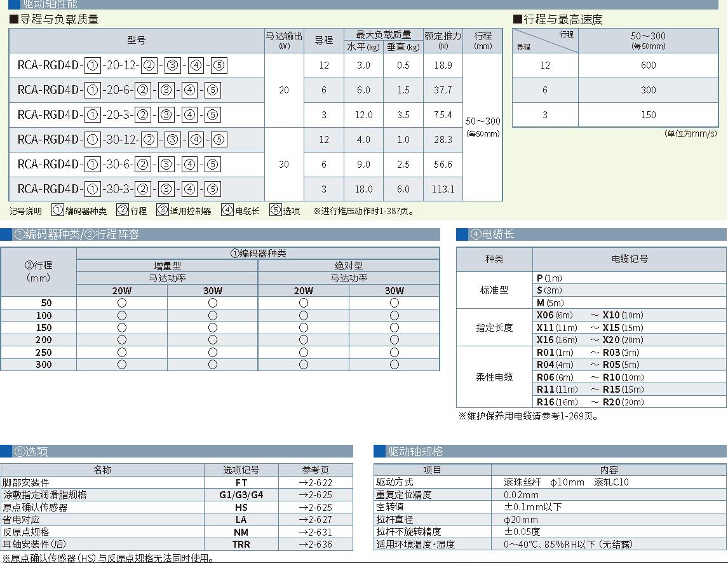Open reference page →2-636 for 耳轴安装件
The width and height of the screenshot is (728, 563).
315,545
